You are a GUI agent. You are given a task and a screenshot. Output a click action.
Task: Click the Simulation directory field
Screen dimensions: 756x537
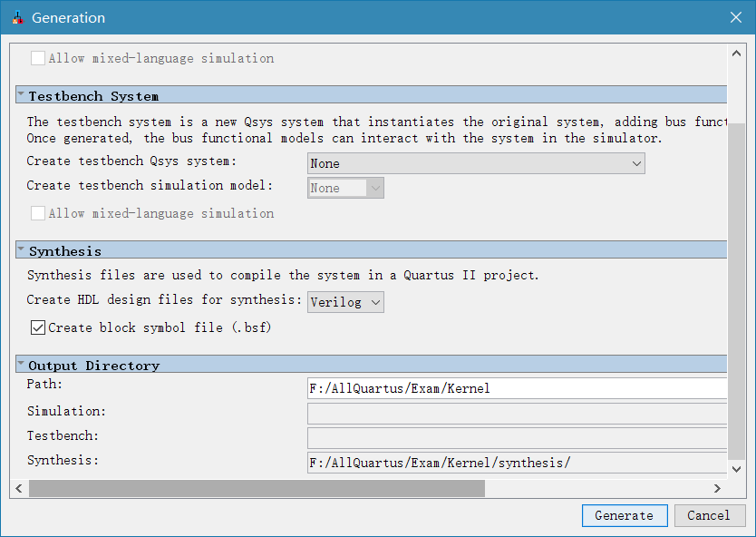[x=517, y=414]
